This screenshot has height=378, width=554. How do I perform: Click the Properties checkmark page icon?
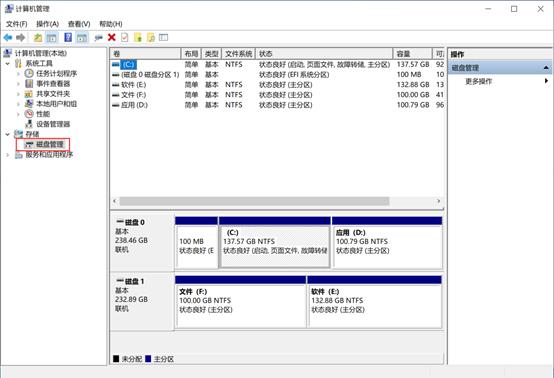click(x=124, y=37)
